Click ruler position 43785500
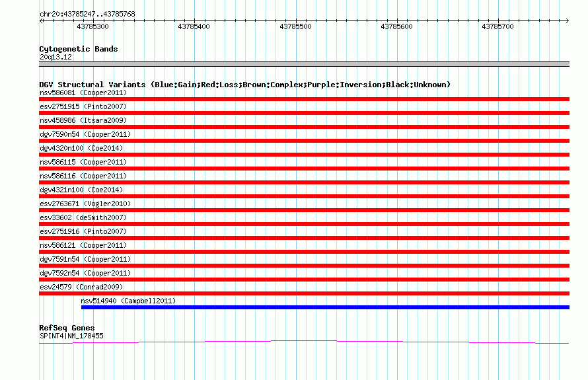 coord(295,26)
